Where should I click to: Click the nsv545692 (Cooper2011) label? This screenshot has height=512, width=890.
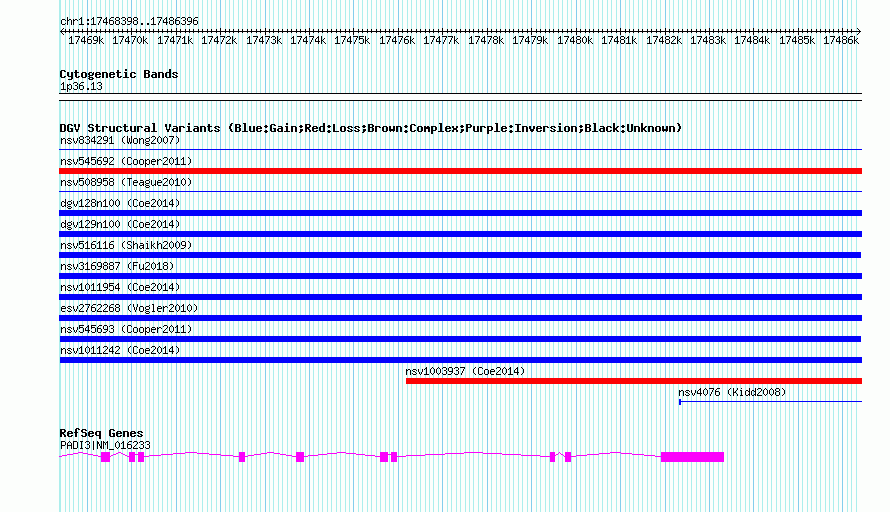pos(126,161)
